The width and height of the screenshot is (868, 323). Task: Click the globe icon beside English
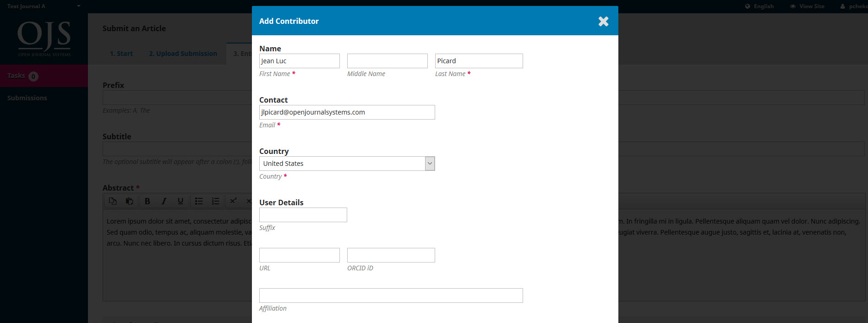(748, 6)
